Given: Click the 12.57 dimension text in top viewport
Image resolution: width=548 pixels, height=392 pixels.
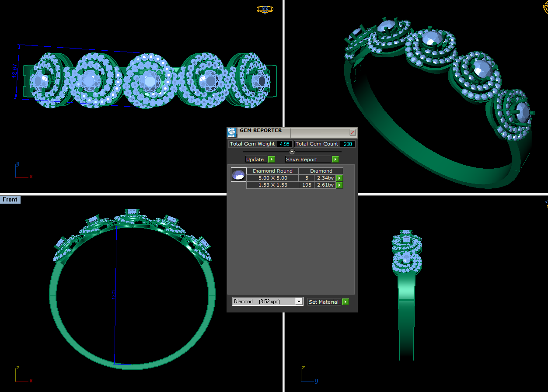Looking at the screenshot, I should [14, 71].
